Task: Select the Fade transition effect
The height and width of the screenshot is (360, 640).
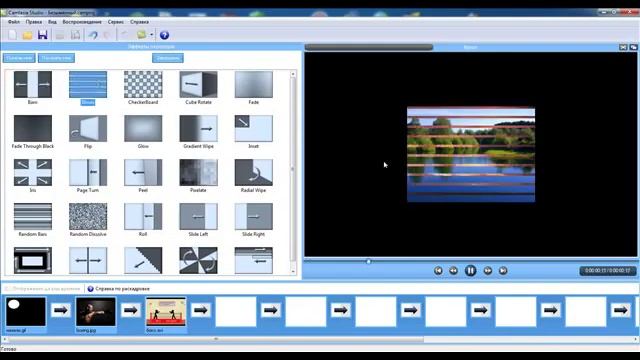Action: (253, 84)
